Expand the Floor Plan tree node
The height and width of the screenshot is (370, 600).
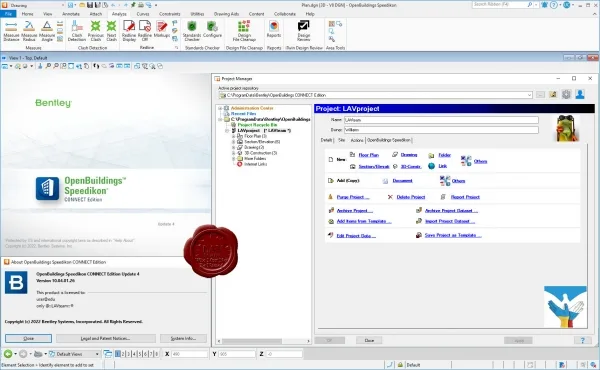tap(233, 136)
